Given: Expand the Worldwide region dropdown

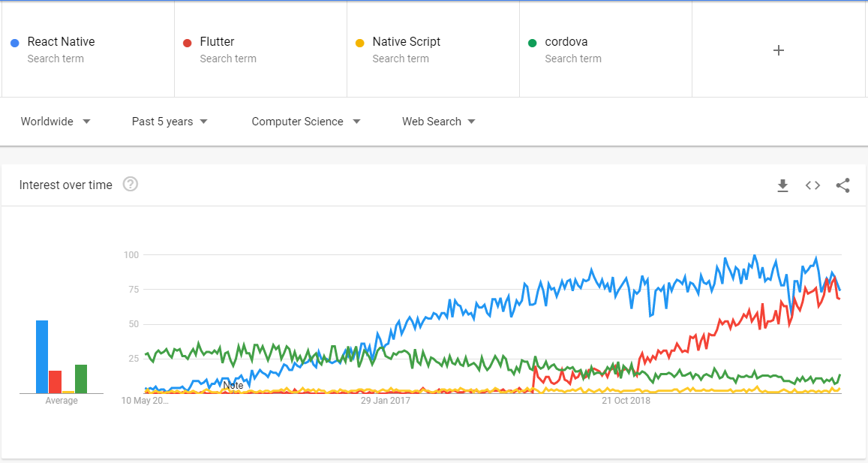Looking at the screenshot, I should coord(56,122).
